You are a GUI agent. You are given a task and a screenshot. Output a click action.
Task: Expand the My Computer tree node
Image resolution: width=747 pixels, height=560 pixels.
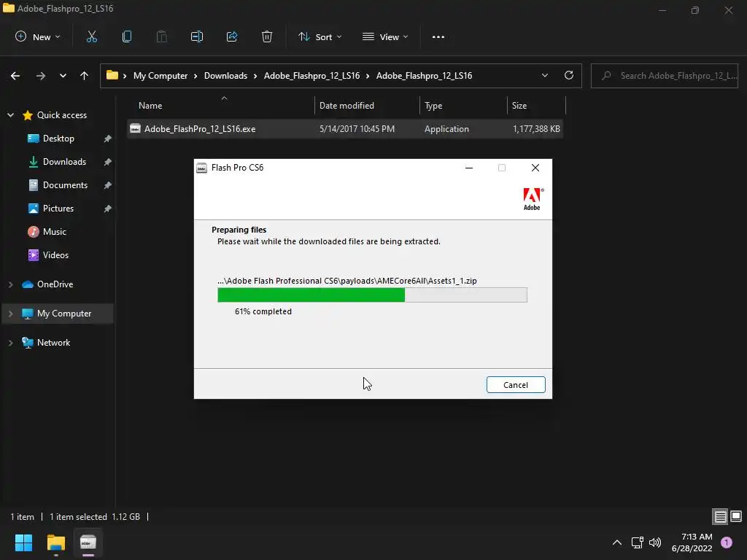10,314
